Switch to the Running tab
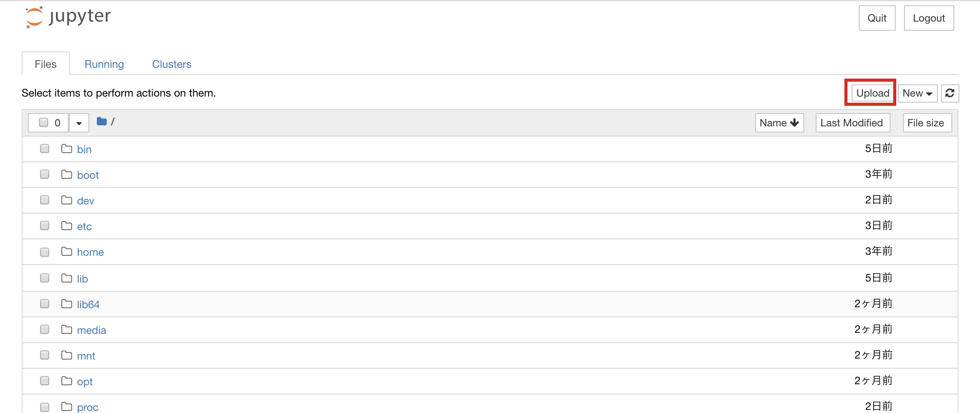980x413 pixels. coord(104,64)
